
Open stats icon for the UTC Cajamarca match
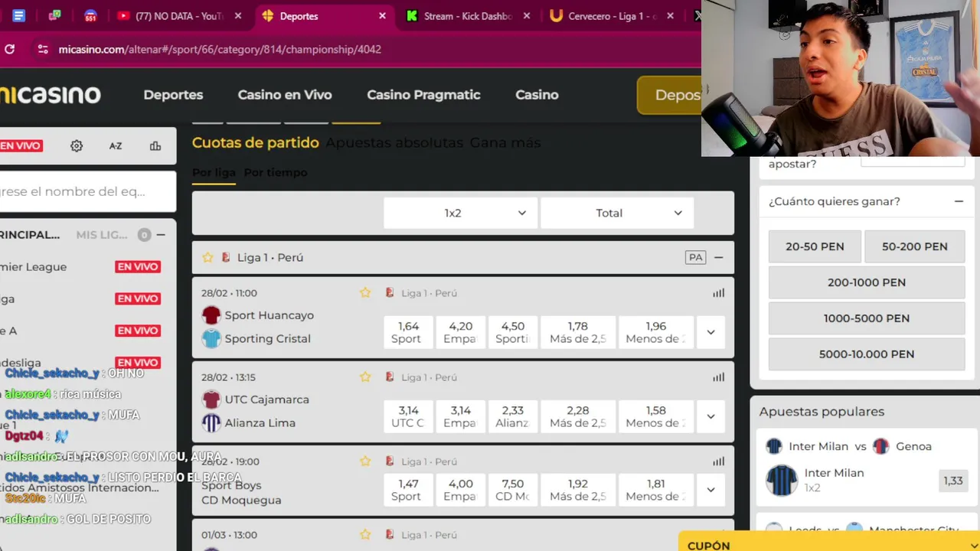coord(718,377)
